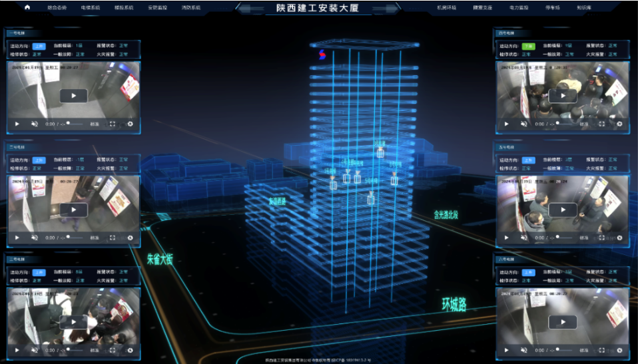Click green 下降 direction badge of 四号电梯
This screenshot has width=638, height=364.
(x=529, y=47)
